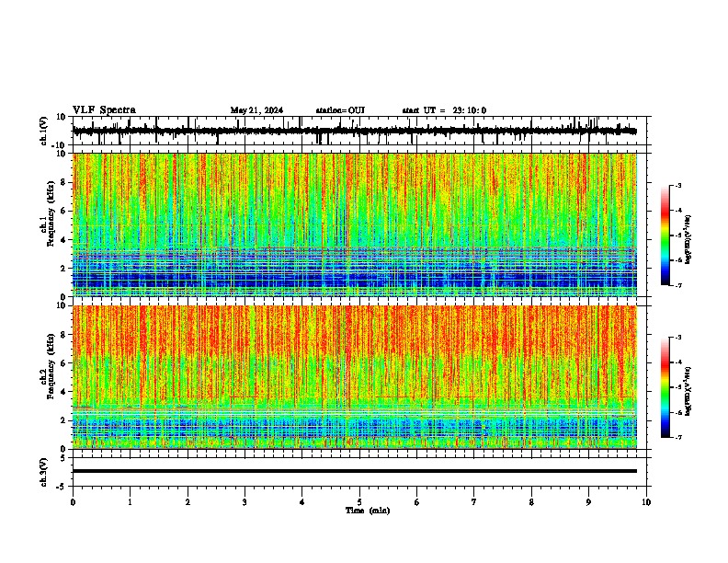The height and width of the screenshot is (563, 728).
Task: Click time-axis tick label "7"
Action: click(x=474, y=502)
